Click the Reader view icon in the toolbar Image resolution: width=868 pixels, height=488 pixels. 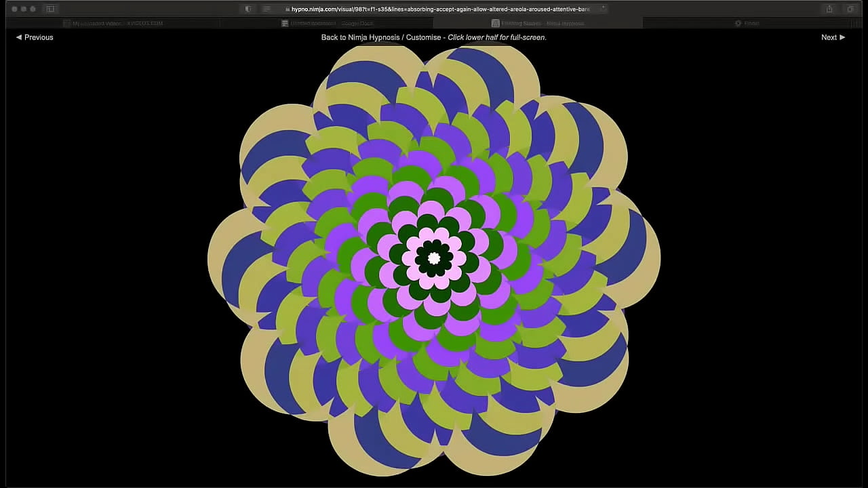tap(266, 9)
